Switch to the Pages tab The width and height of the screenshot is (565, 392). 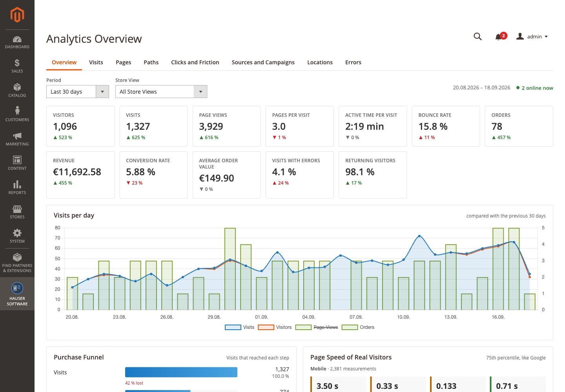(x=123, y=62)
